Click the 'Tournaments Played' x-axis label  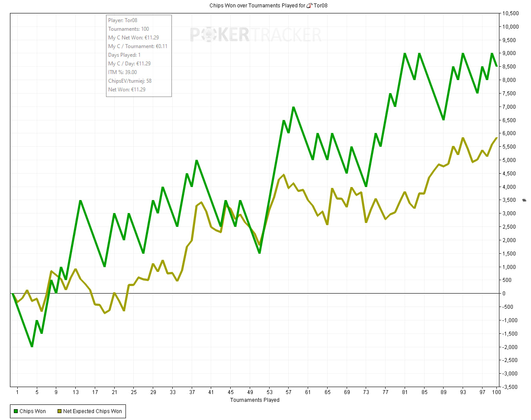tap(254, 400)
